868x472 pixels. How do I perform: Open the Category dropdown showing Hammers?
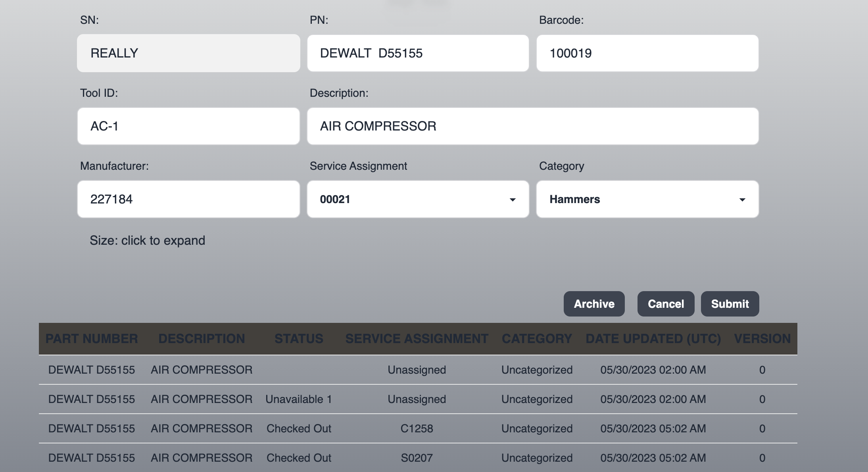coord(647,199)
